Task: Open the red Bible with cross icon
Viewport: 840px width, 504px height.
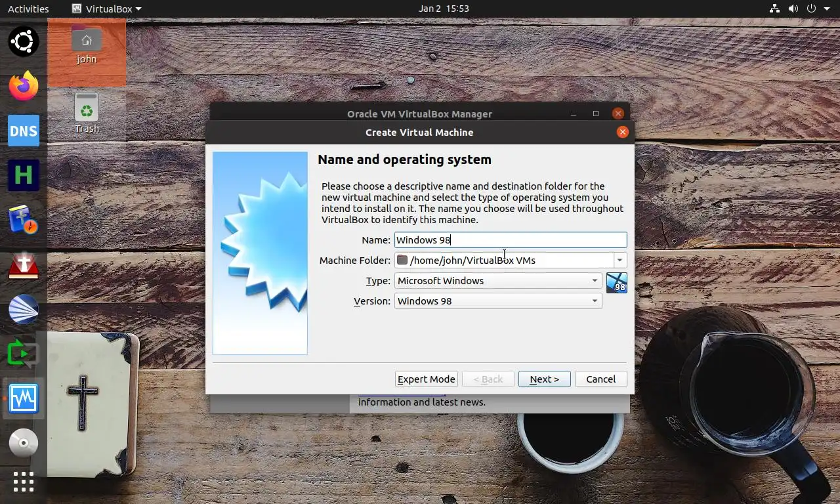Action: (24, 264)
